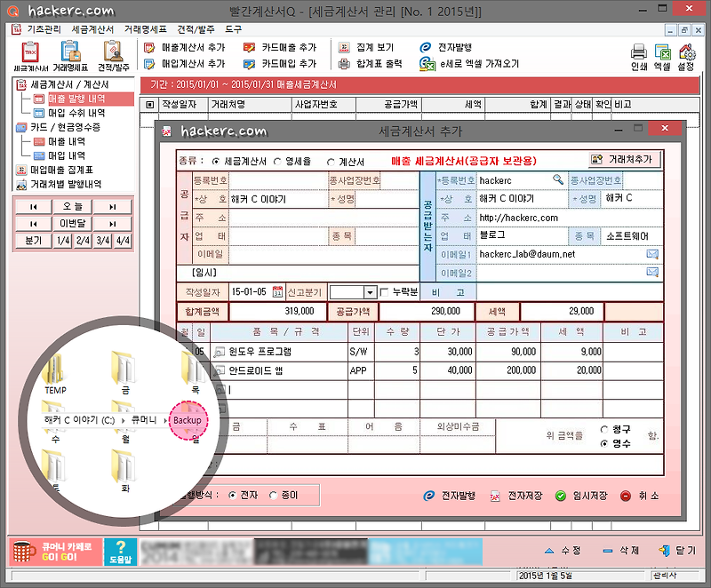This screenshot has width=711, height=588.
Task: Select the 청구 radio button
Action: click(x=603, y=429)
